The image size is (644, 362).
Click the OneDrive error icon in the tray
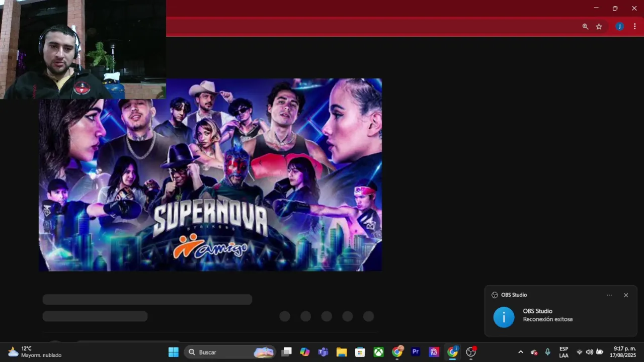(534, 352)
